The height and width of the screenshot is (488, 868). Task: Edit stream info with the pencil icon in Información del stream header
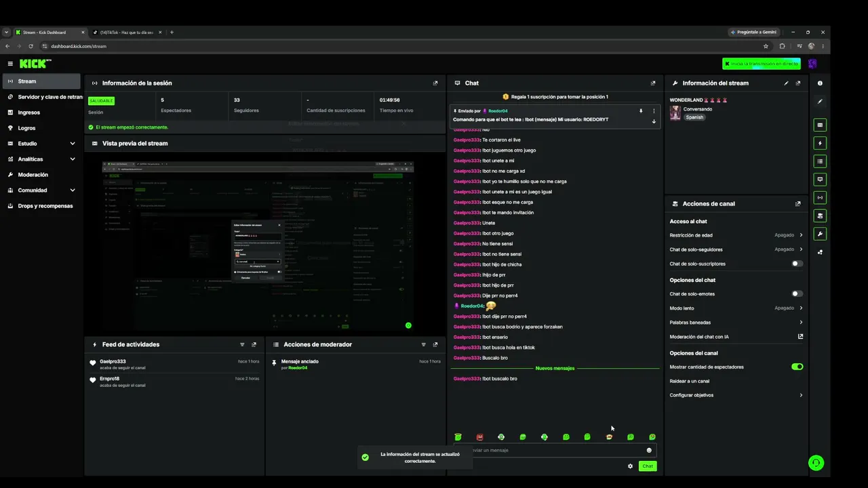pos(786,83)
